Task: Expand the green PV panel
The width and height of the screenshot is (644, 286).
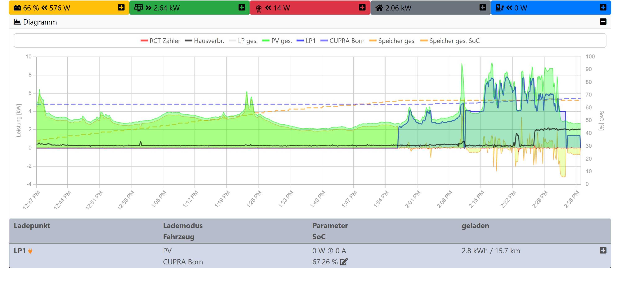Action: (242, 8)
